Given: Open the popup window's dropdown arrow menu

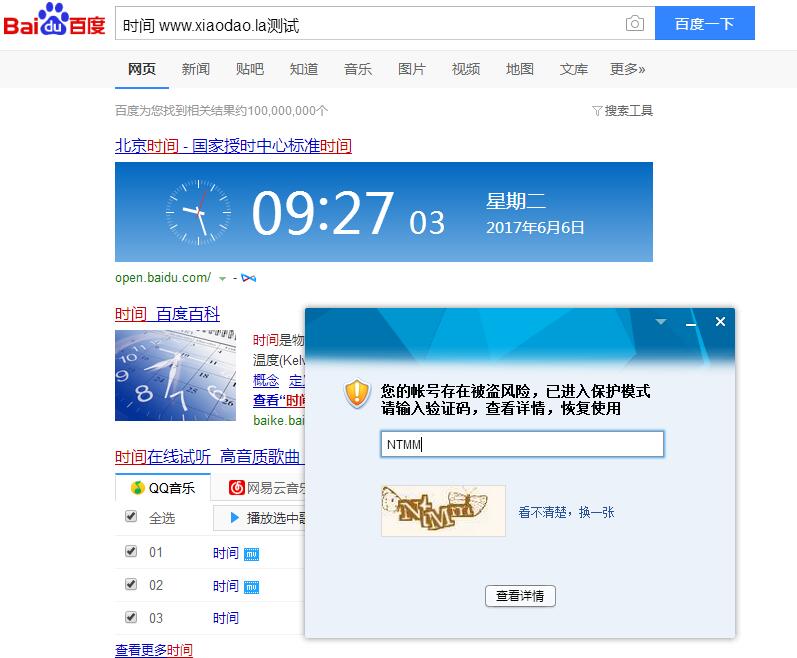Looking at the screenshot, I should pos(660,322).
